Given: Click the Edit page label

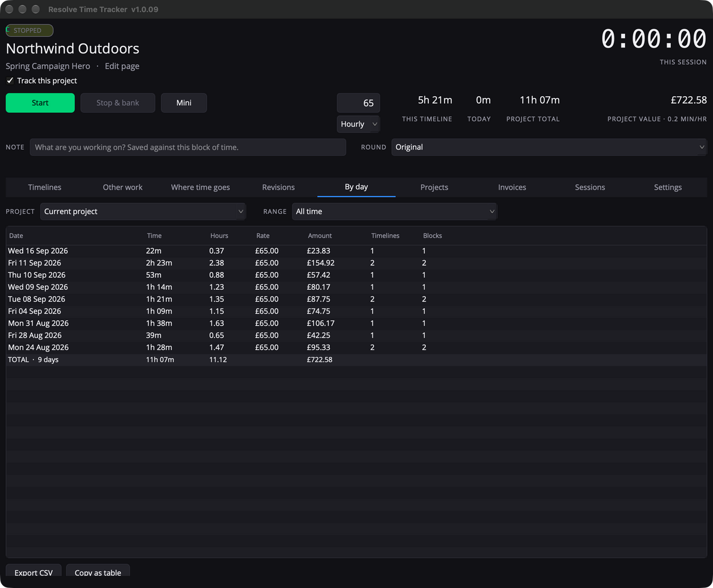Looking at the screenshot, I should tap(122, 67).
